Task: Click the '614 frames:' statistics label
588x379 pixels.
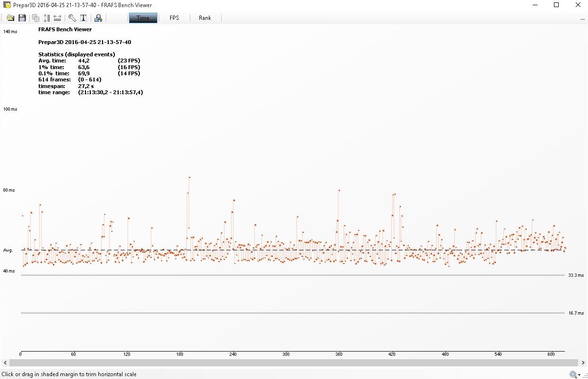Action: pos(54,79)
